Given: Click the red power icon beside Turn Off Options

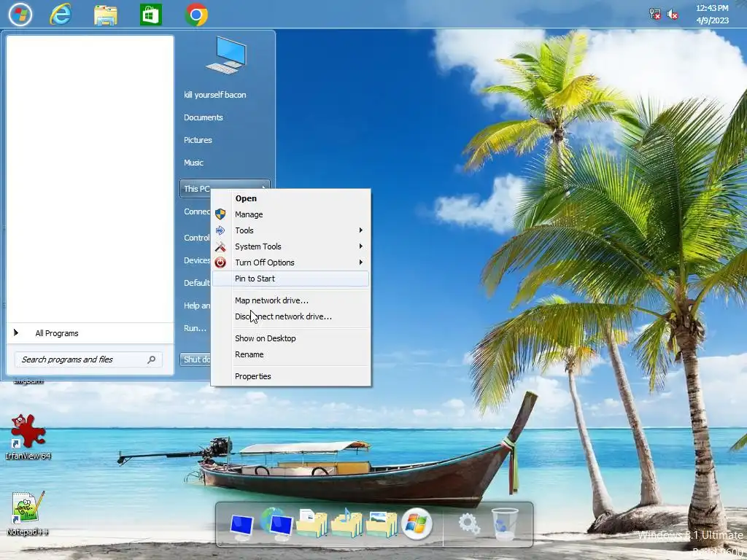Looking at the screenshot, I should (x=220, y=262).
